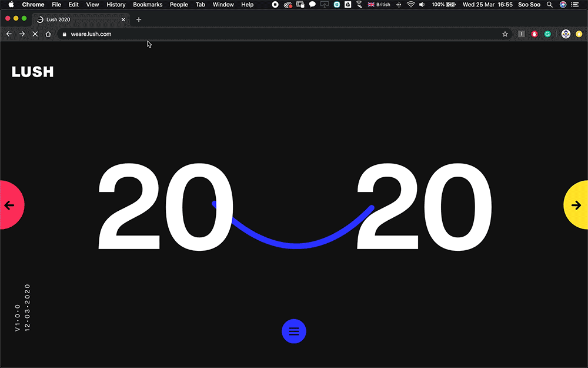The image size is (588, 368).
Task: Open the Wi-Fi status menu
Action: (411, 5)
